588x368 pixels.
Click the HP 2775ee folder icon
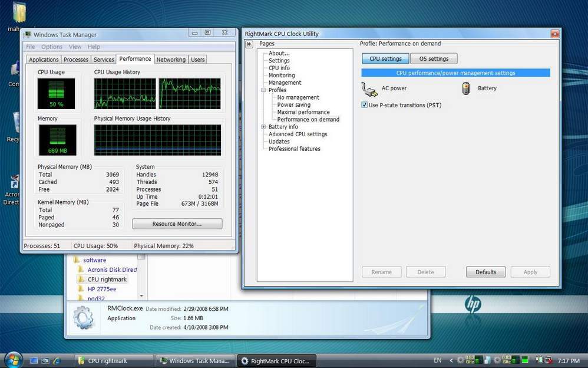click(81, 289)
